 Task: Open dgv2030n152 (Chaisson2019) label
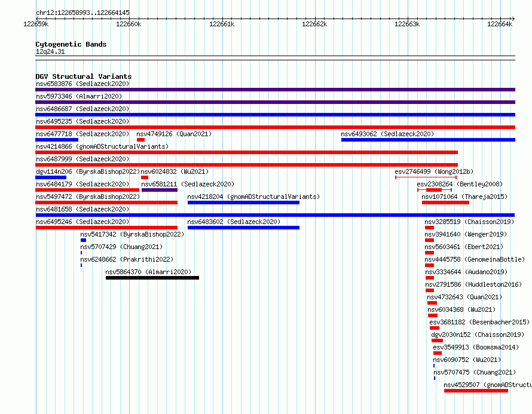[x=478, y=335]
